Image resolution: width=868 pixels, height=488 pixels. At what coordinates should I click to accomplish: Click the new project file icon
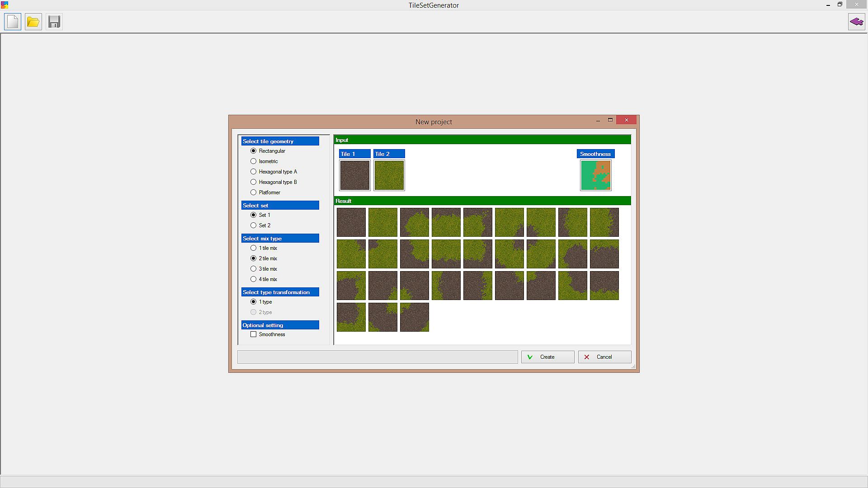point(13,22)
